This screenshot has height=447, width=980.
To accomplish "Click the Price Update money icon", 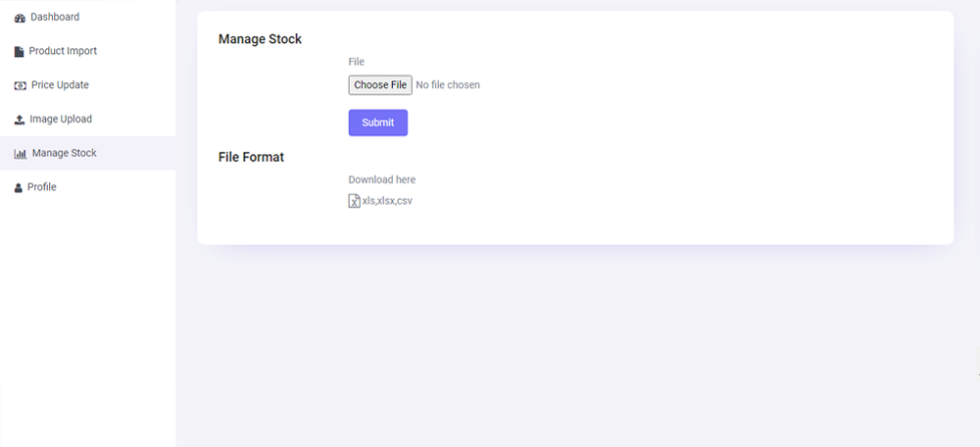I will (x=20, y=85).
